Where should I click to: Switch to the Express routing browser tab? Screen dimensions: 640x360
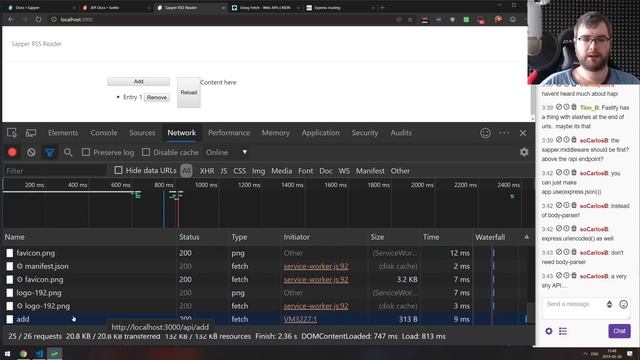340,8
